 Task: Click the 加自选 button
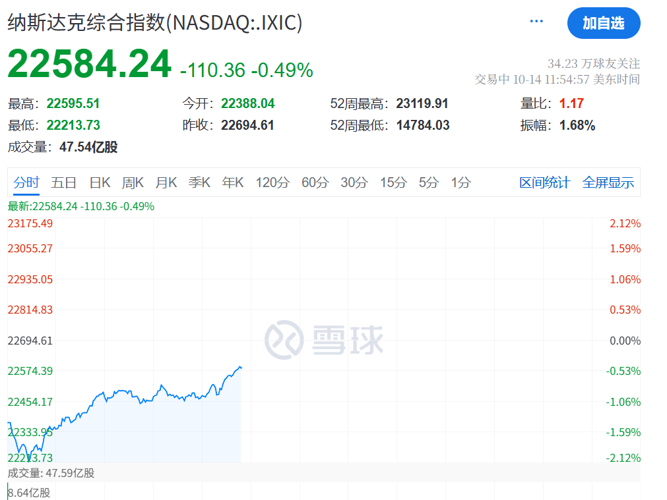click(x=603, y=23)
